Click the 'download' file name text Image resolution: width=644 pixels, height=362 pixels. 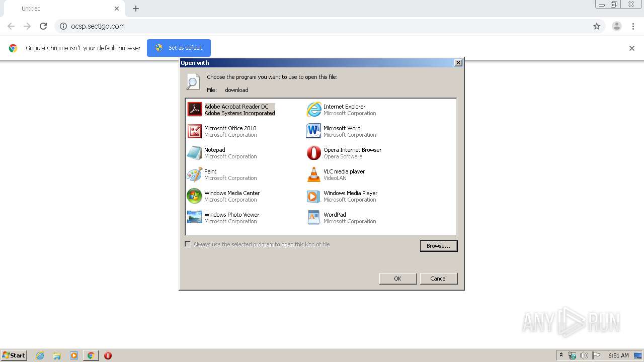(x=236, y=90)
